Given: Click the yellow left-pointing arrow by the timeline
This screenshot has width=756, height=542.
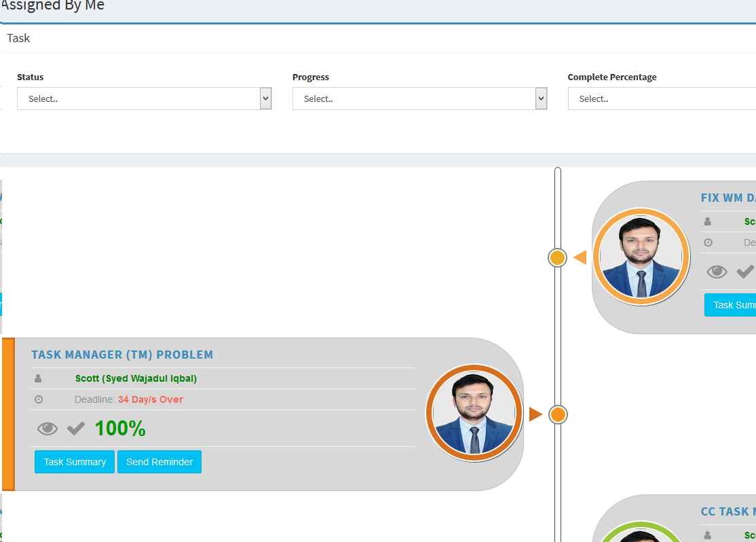Looking at the screenshot, I should pos(580,257).
